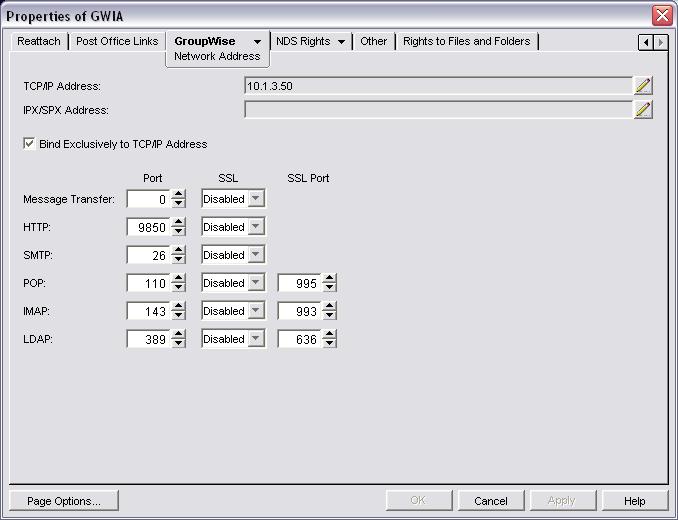Click the Cancel button
The width and height of the screenshot is (678, 520).
coord(491,501)
